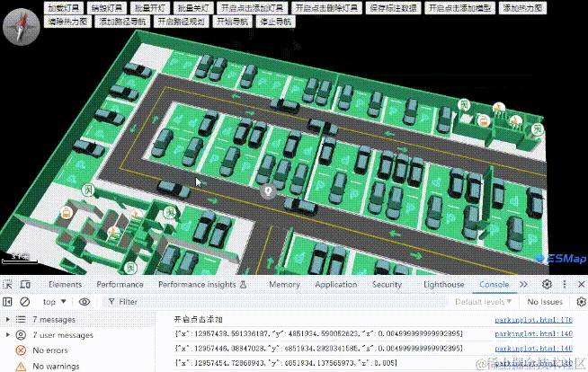Click the 停止导航 button
Screen dimensions: 588x372
(x=276, y=22)
